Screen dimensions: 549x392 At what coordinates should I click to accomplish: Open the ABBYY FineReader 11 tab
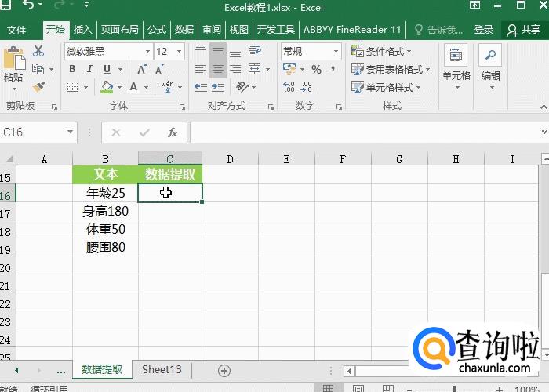[x=352, y=30]
